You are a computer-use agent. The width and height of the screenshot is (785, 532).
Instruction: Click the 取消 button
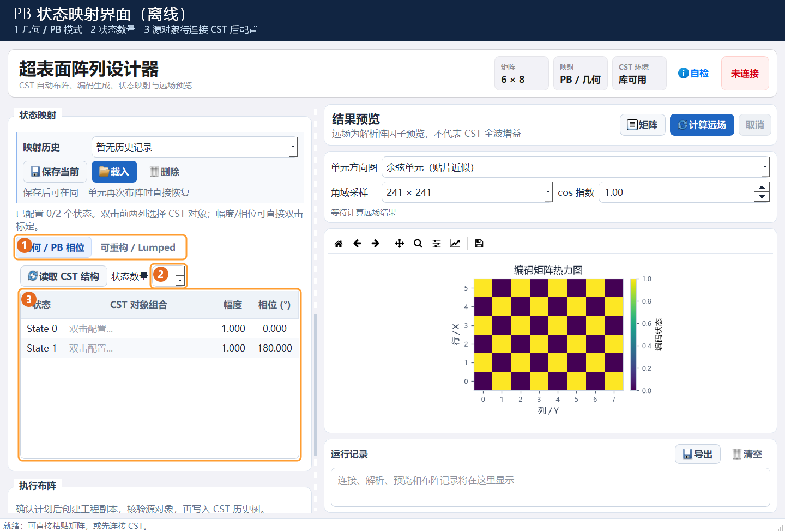coord(755,125)
